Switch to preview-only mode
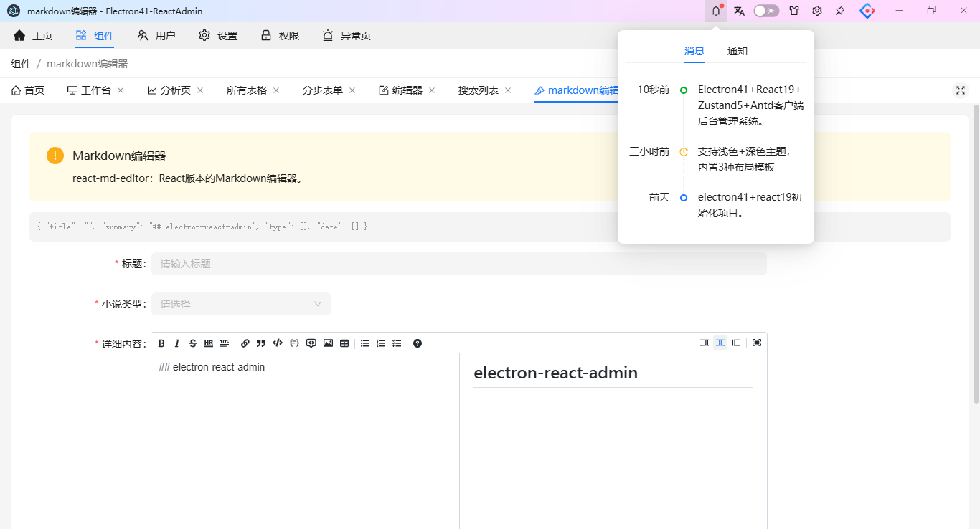 [x=736, y=343]
